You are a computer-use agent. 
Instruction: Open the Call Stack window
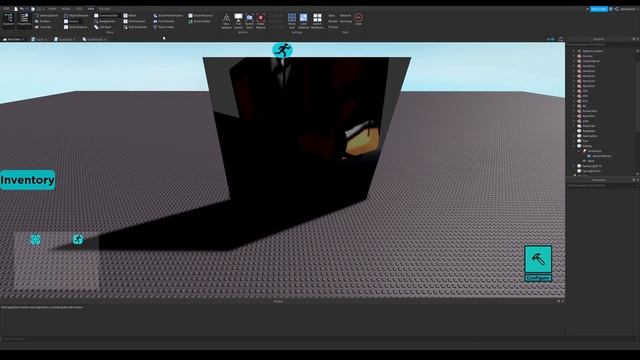[103, 27]
